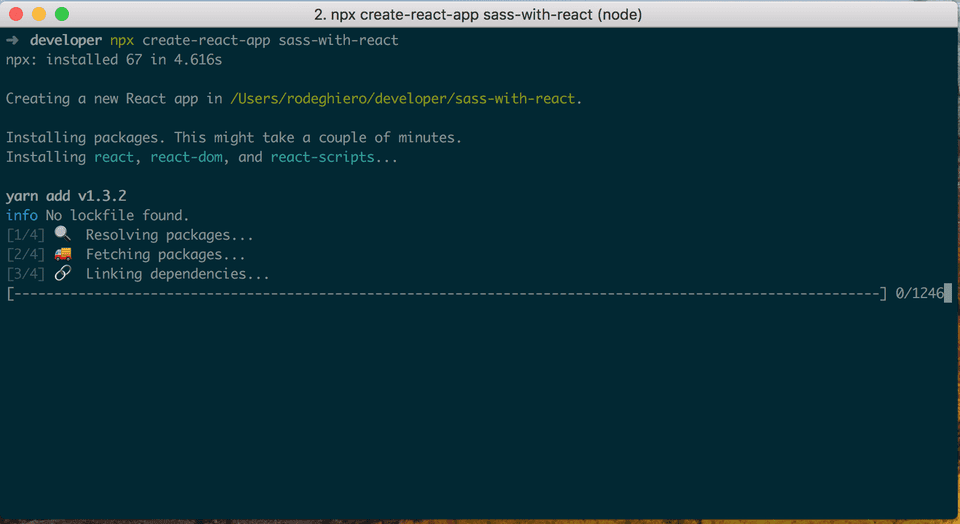The height and width of the screenshot is (524, 960).
Task: Click the green maximize window button
Action: [x=62, y=14]
